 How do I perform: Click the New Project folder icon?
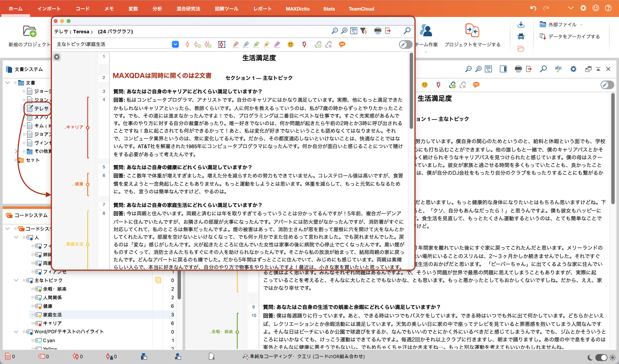(x=30, y=31)
